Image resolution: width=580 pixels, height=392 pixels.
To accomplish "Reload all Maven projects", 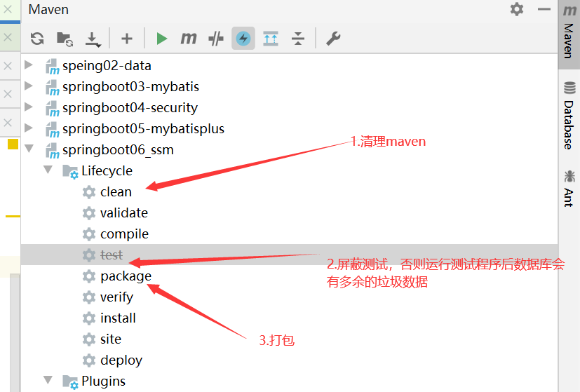I will pos(37,39).
